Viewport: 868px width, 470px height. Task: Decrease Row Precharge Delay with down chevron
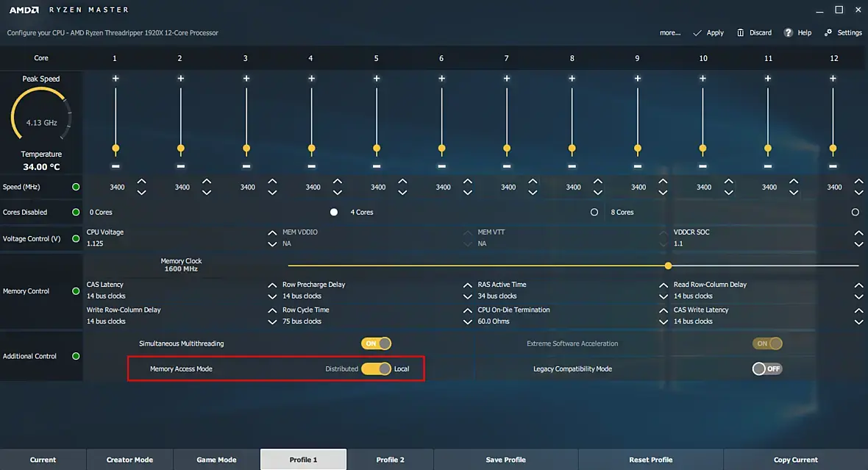pyautogui.click(x=468, y=296)
